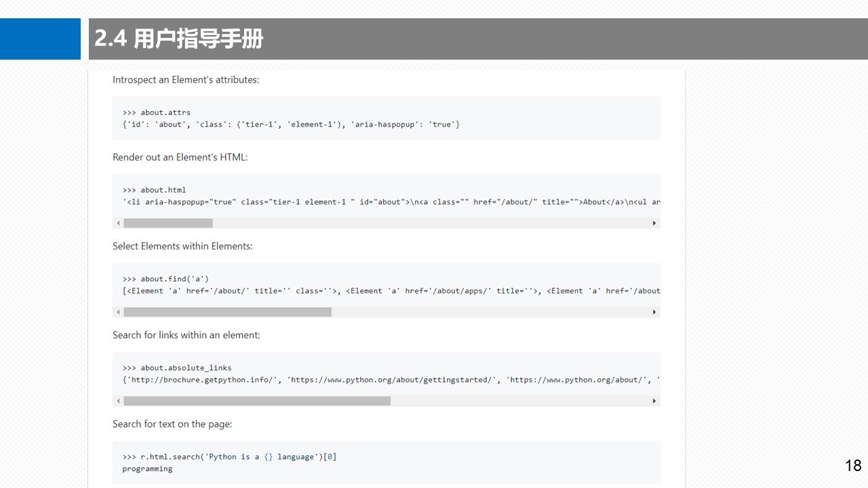The width and height of the screenshot is (868, 488).
Task: Click heading 'Introspect an Element's attributes:'
Action: tap(186, 80)
